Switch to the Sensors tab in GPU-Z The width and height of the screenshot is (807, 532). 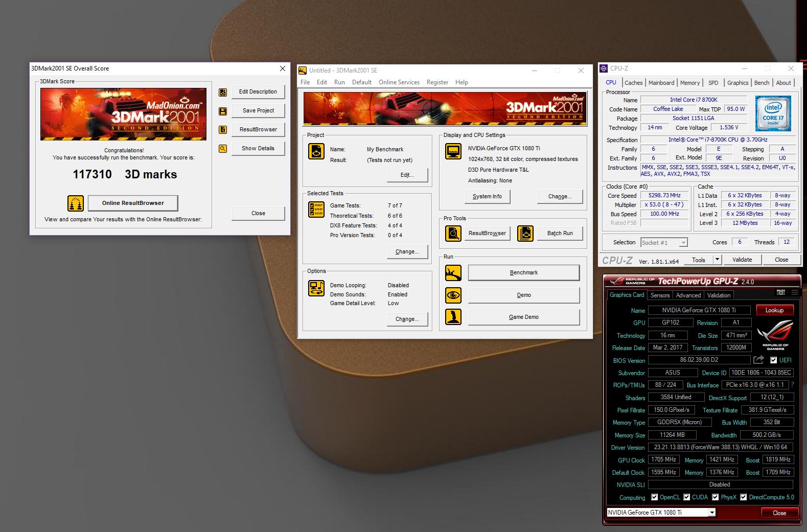click(660, 295)
